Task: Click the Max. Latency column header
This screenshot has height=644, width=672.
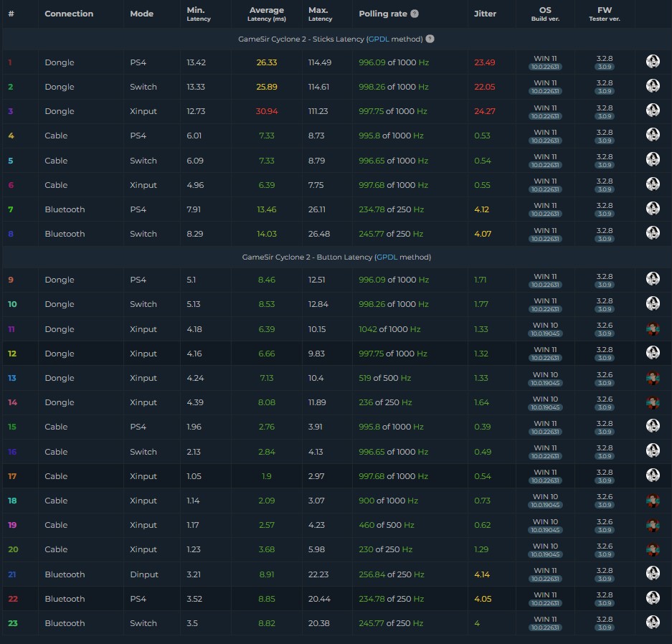Action: (x=320, y=14)
